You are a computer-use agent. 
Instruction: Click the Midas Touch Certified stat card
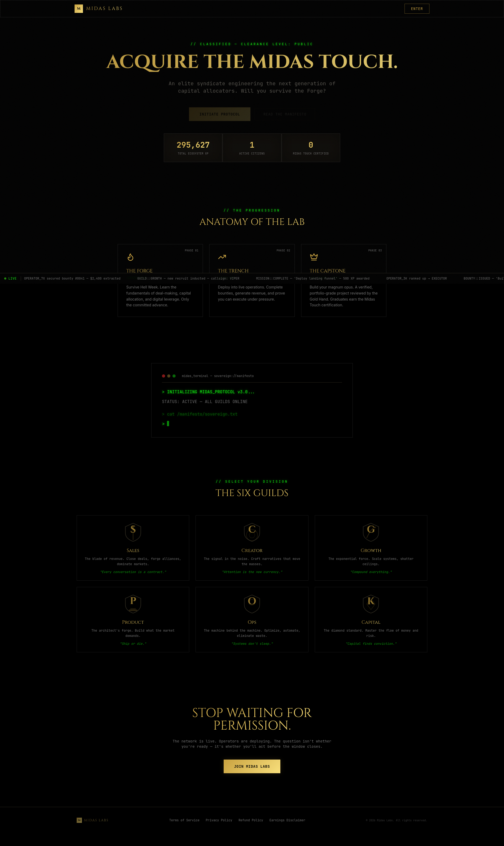311,148
